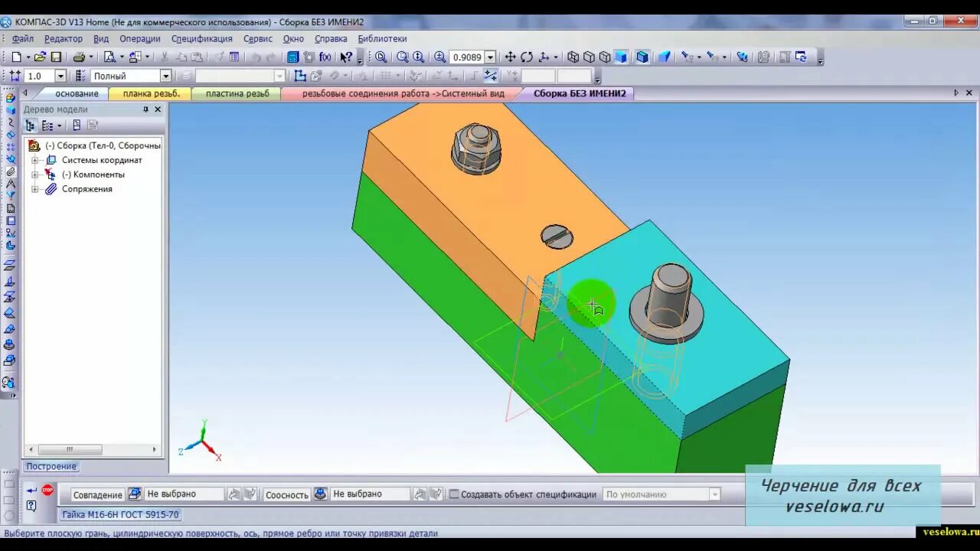The width and height of the screenshot is (980, 551).
Task: Click the zoom scale value field
Action: click(x=467, y=57)
